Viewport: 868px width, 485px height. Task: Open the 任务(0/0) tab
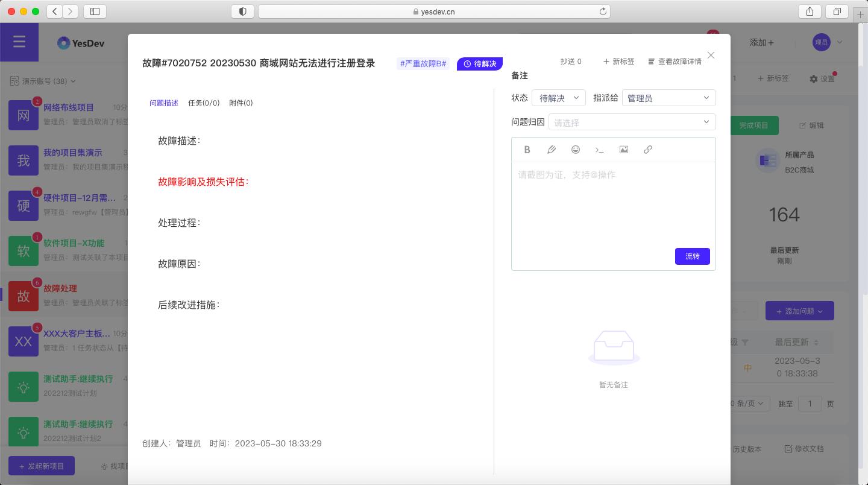click(204, 103)
